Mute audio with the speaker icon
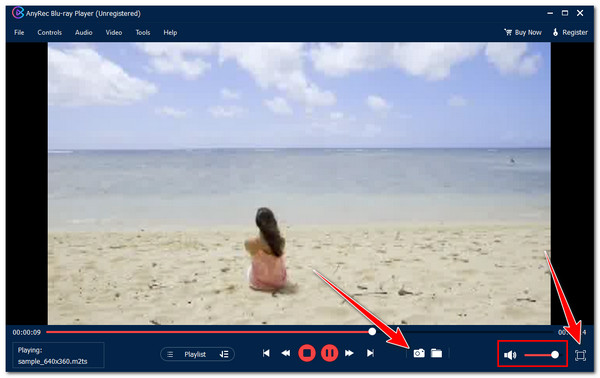 [x=510, y=355]
